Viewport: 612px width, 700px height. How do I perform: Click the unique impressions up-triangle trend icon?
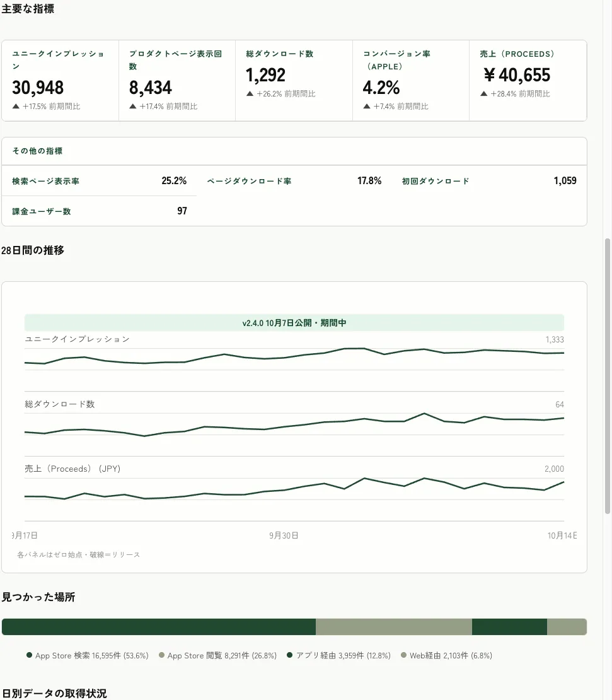click(x=16, y=106)
